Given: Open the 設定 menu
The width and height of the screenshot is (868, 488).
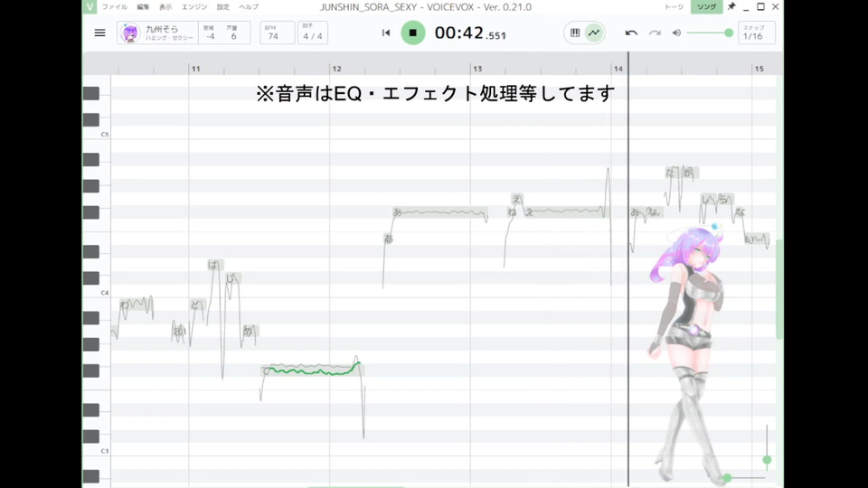Looking at the screenshot, I should pos(223,6).
